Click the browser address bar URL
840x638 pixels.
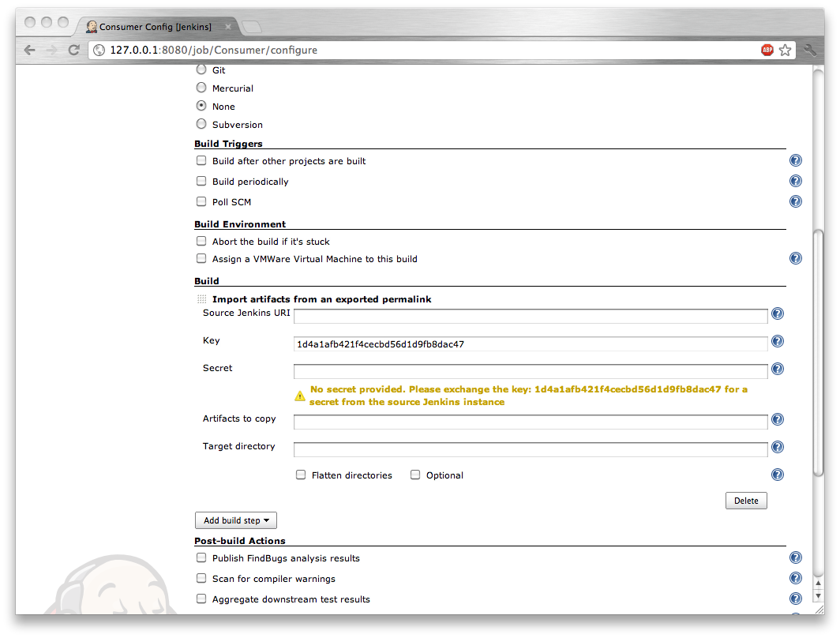pos(213,50)
